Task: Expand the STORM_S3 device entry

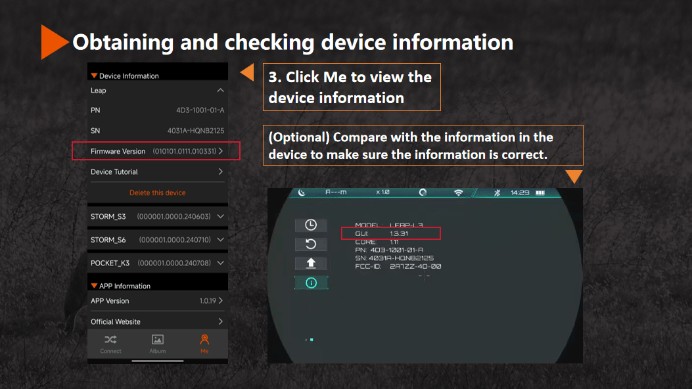Action: coord(158,216)
